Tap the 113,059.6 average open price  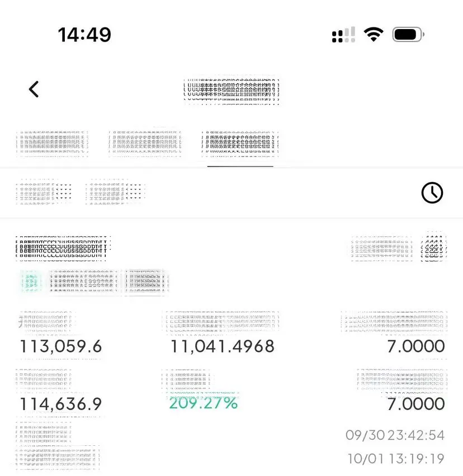pyautogui.click(x=61, y=346)
